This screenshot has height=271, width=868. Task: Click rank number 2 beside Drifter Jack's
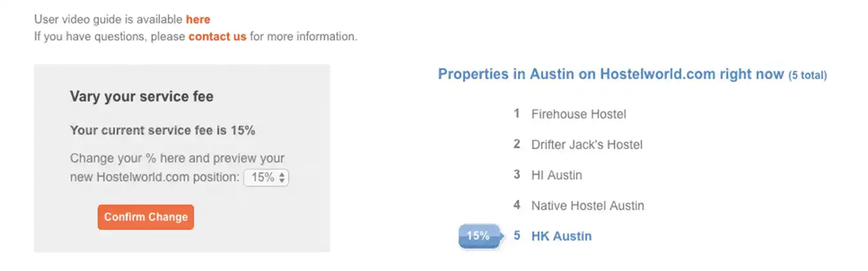click(x=516, y=144)
